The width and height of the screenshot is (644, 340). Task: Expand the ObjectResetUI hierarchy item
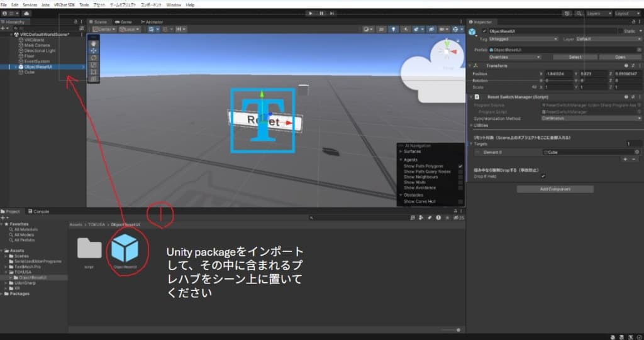coord(16,67)
